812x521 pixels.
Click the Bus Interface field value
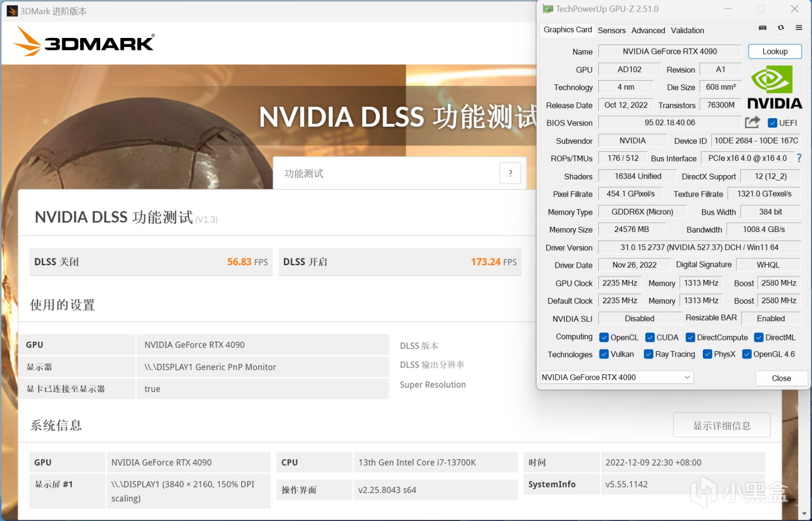click(747, 158)
